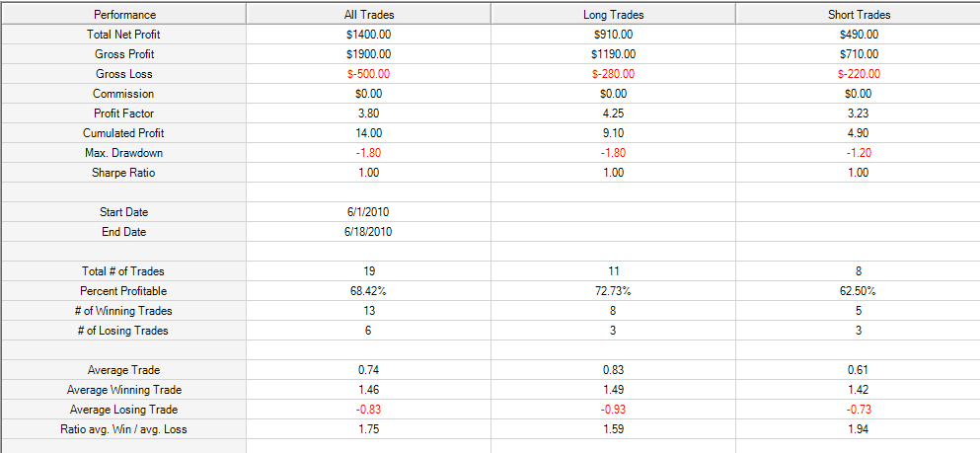Image resolution: width=980 pixels, height=453 pixels.
Task: Select the Average Losing Trade -0.73 cell
Action: point(859,410)
